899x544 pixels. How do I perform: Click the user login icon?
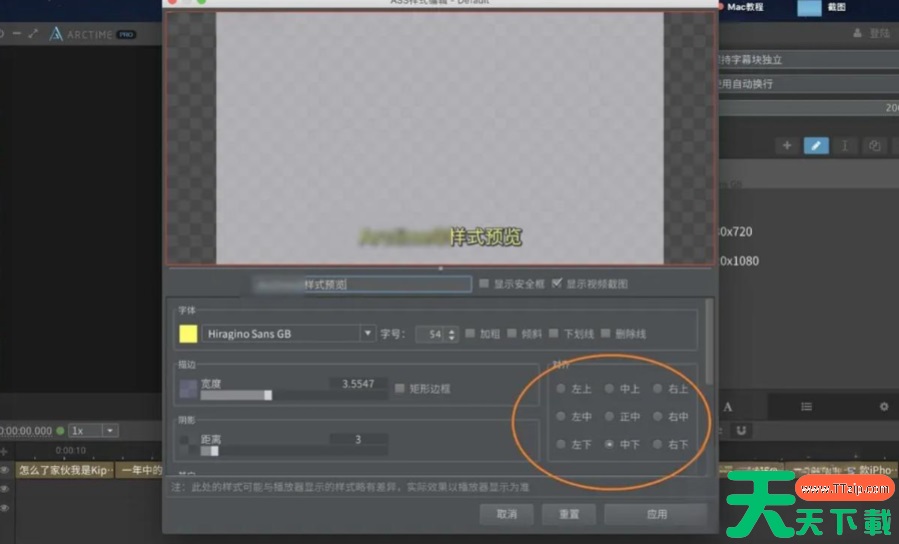point(857,33)
